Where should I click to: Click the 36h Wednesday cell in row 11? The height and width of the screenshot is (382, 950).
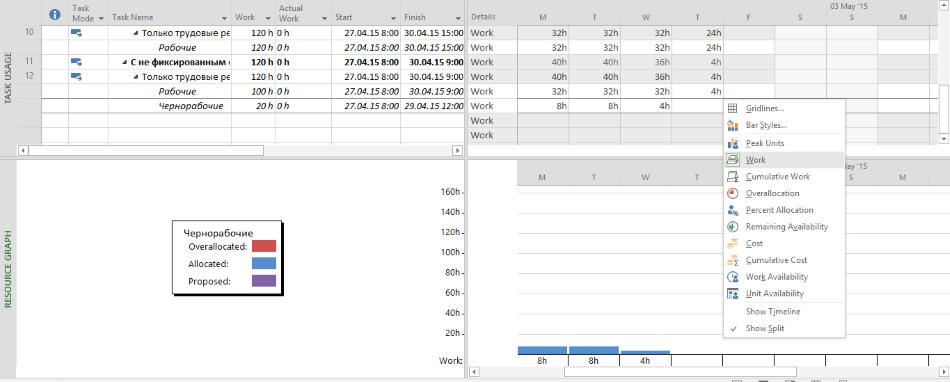tap(646, 62)
